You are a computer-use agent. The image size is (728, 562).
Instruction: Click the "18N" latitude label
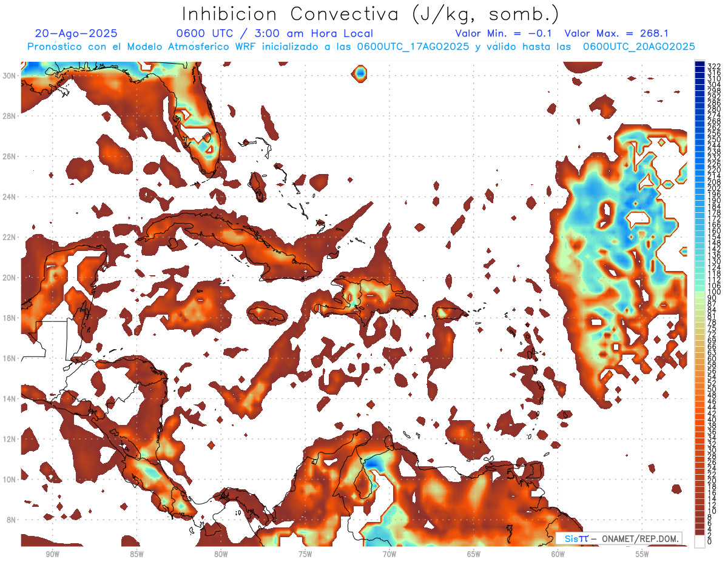[10, 318]
